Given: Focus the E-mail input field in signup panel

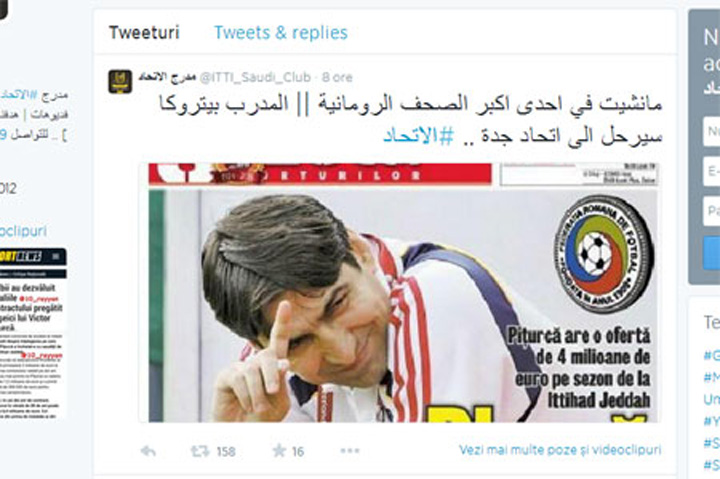Looking at the screenshot, I should [x=711, y=171].
